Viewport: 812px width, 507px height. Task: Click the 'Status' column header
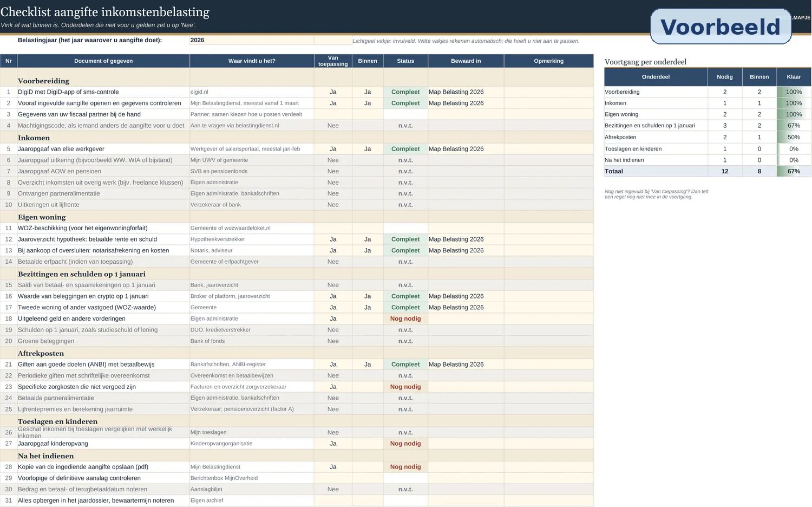[405, 61]
